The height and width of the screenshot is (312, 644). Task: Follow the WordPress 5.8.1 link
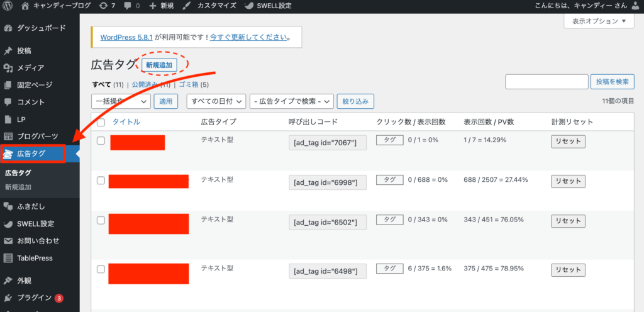126,37
